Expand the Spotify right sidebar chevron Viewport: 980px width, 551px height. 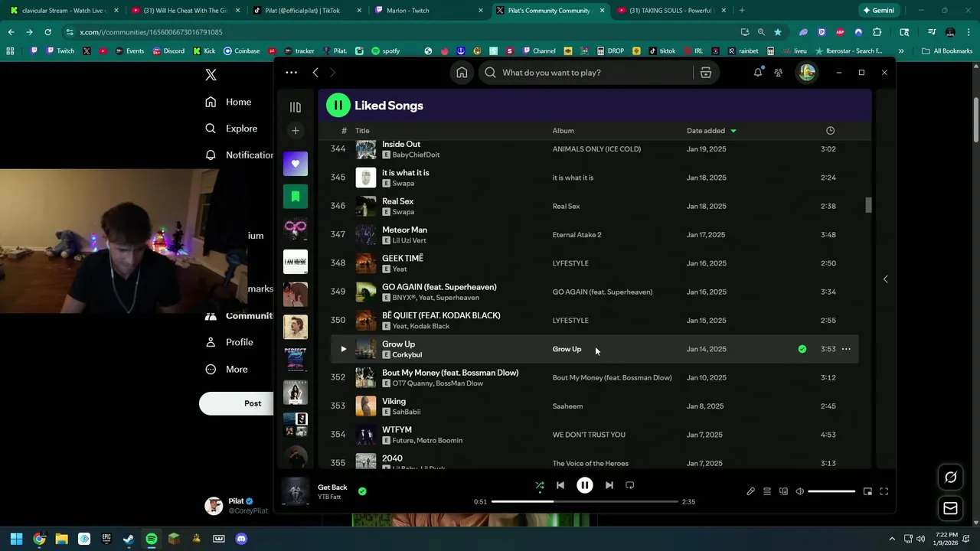click(885, 279)
